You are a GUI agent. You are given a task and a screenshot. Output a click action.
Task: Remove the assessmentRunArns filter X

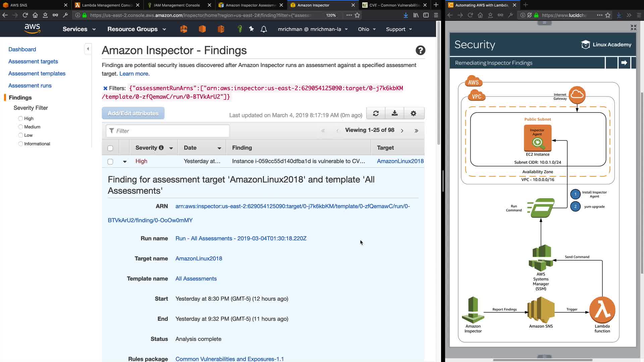coord(105,88)
